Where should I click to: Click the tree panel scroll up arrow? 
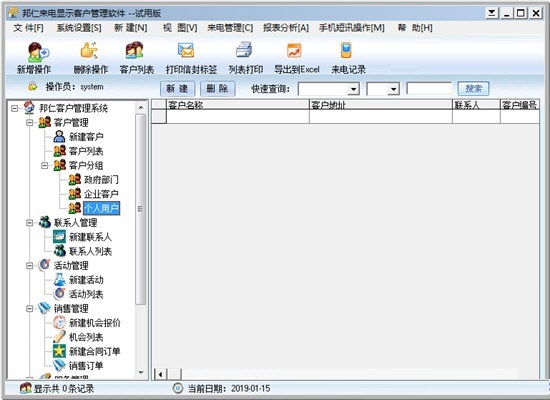point(141,107)
